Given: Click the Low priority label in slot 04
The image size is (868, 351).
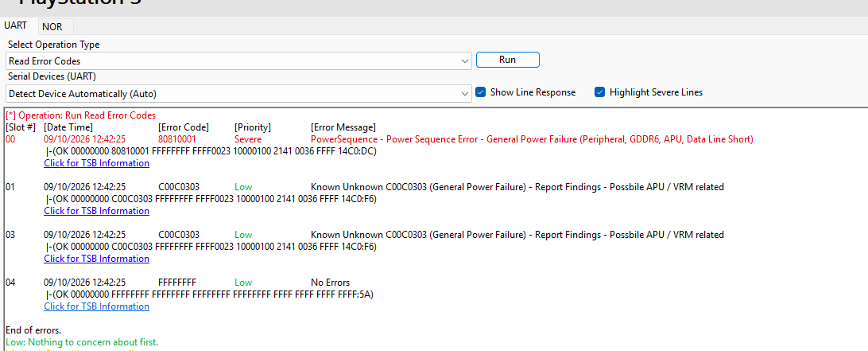Looking at the screenshot, I should click(243, 283).
